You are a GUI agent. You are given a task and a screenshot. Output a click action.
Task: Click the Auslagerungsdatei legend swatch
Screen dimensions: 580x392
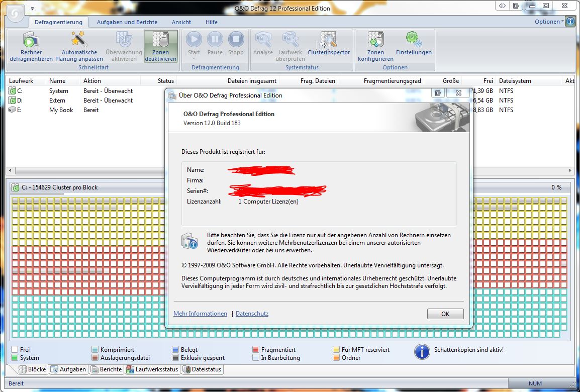coord(95,358)
